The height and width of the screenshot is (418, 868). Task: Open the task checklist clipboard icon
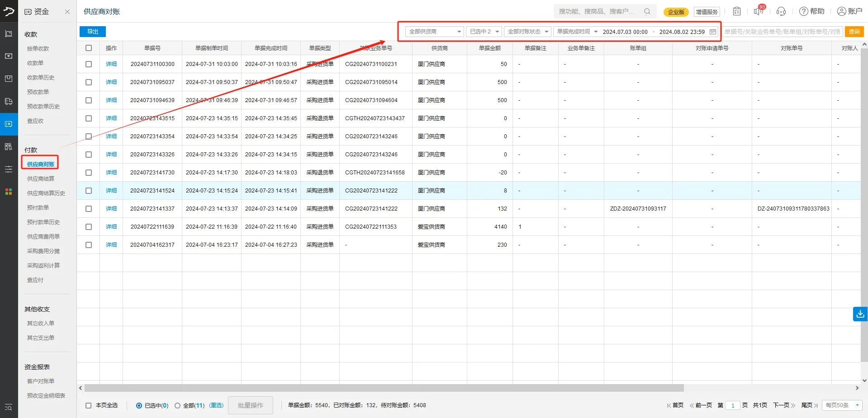pos(737,11)
